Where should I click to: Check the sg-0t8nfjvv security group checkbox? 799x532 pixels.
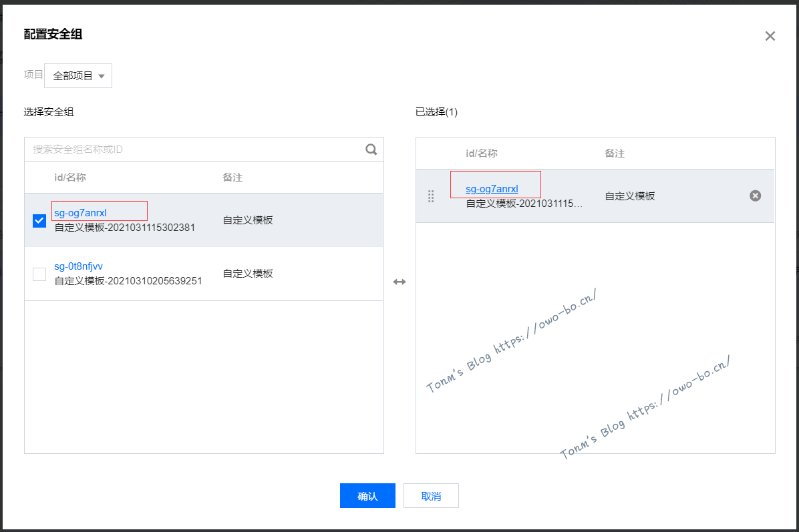pyautogui.click(x=39, y=274)
